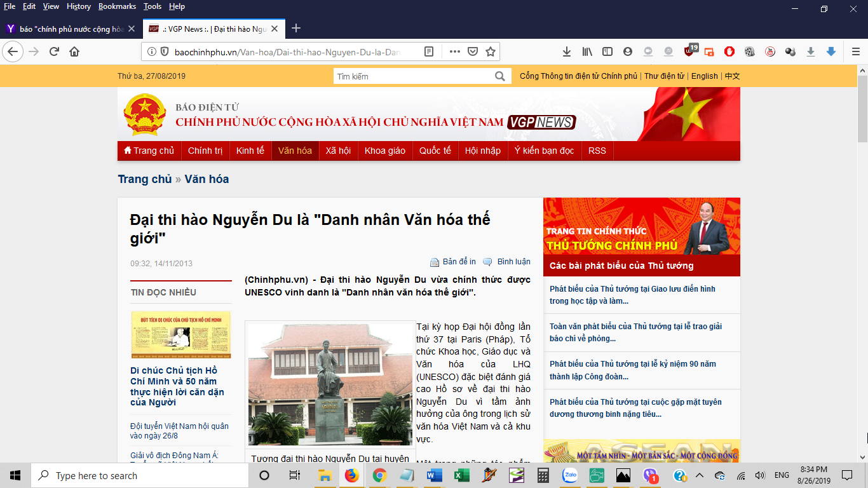868x488 pixels.
Task: Click the Tìm kiếm search field
Action: coord(413,76)
